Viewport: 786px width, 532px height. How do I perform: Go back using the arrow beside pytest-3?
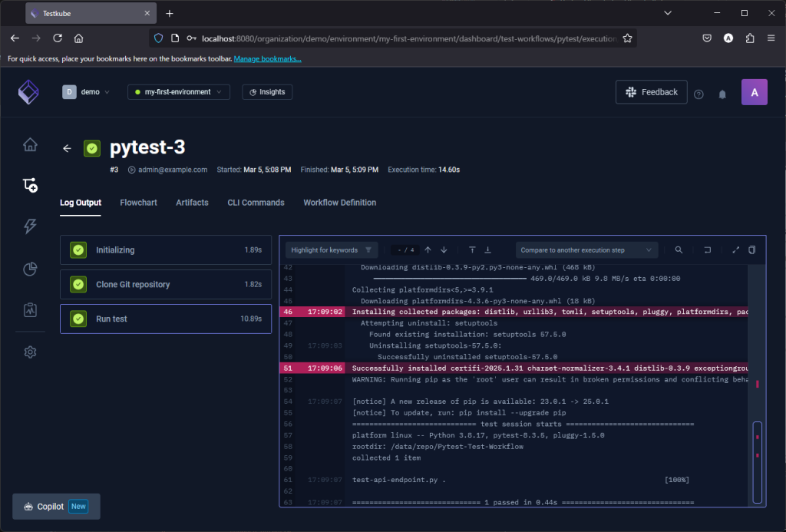click(x=68, y=148)
